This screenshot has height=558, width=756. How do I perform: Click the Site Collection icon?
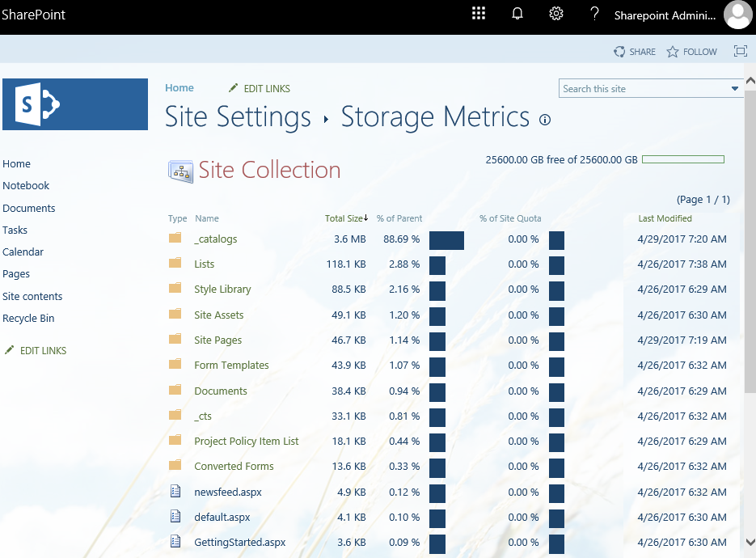tap(181, 171)
